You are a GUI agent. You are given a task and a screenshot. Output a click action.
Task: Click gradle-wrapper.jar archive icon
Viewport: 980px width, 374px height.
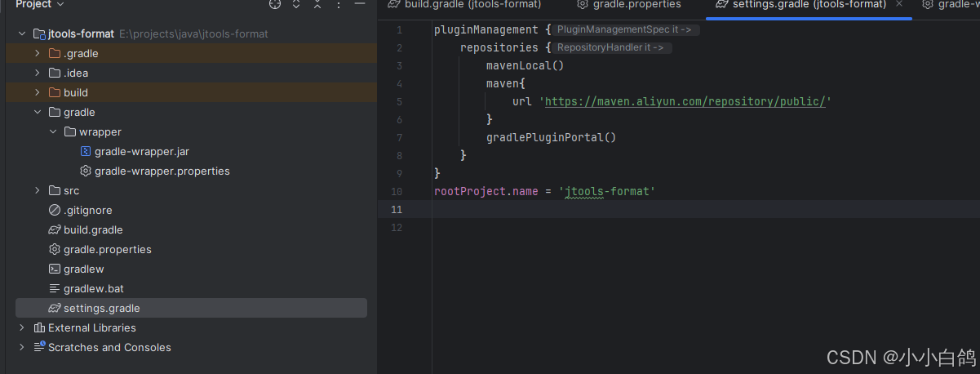[x=86, y=152]
